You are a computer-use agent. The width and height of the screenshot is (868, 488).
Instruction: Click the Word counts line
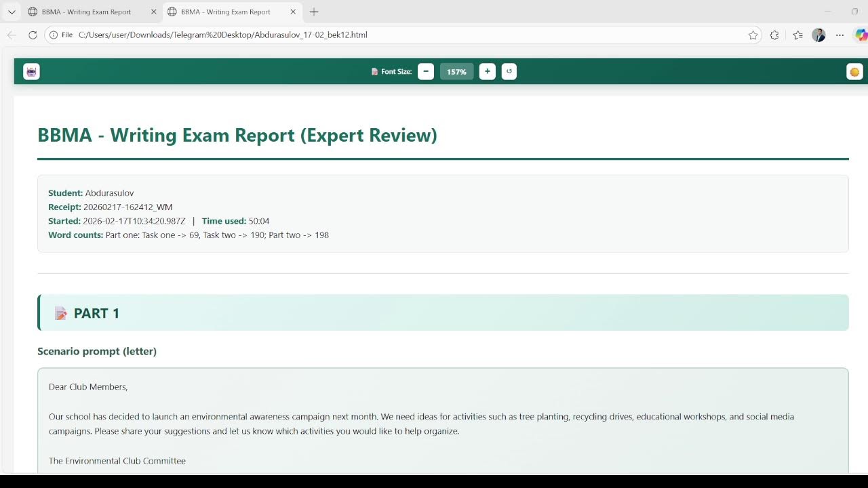click(189, 235)
